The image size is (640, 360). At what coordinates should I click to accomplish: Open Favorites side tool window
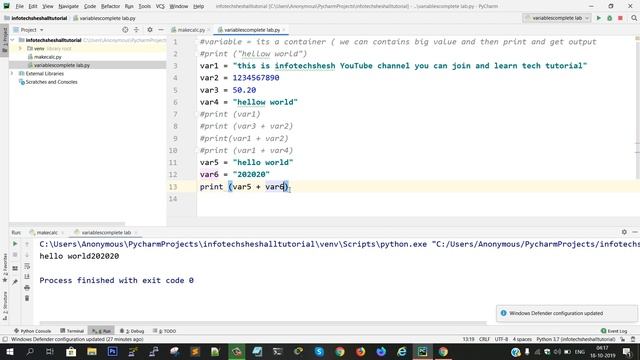[x=5, y=268]
